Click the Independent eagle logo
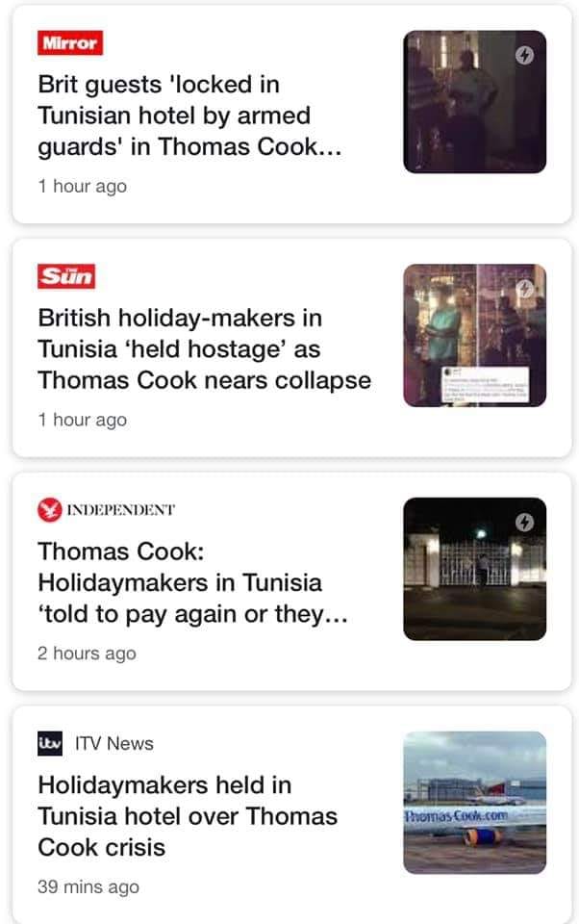The image size is (579, 924). (x=49, y=510)
